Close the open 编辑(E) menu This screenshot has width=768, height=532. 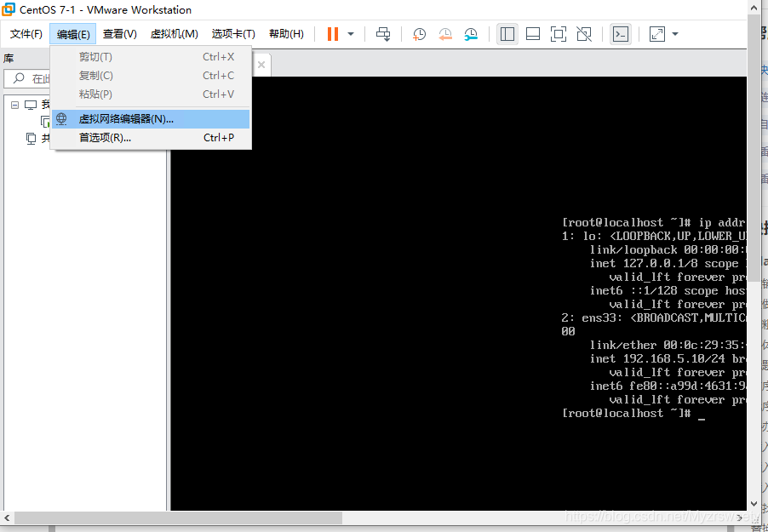click(73, 34)
